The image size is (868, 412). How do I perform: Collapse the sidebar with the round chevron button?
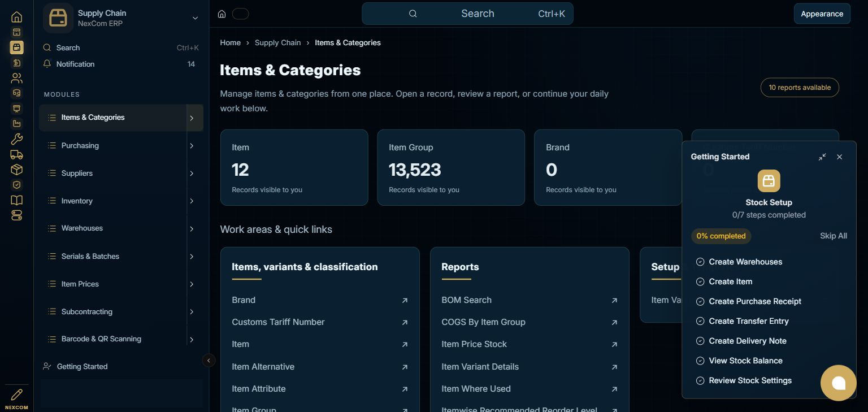point(209,360)
